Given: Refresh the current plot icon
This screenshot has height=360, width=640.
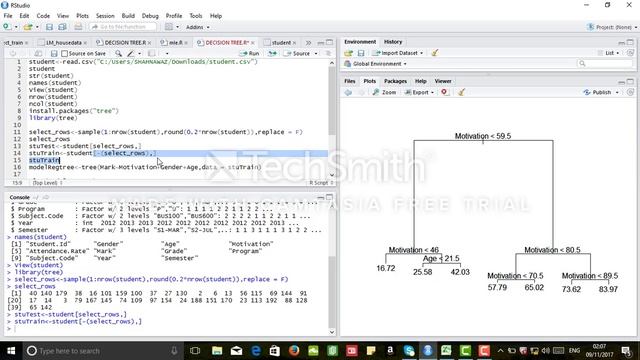Looking at the screenshot, I should (x=631, y=93).
